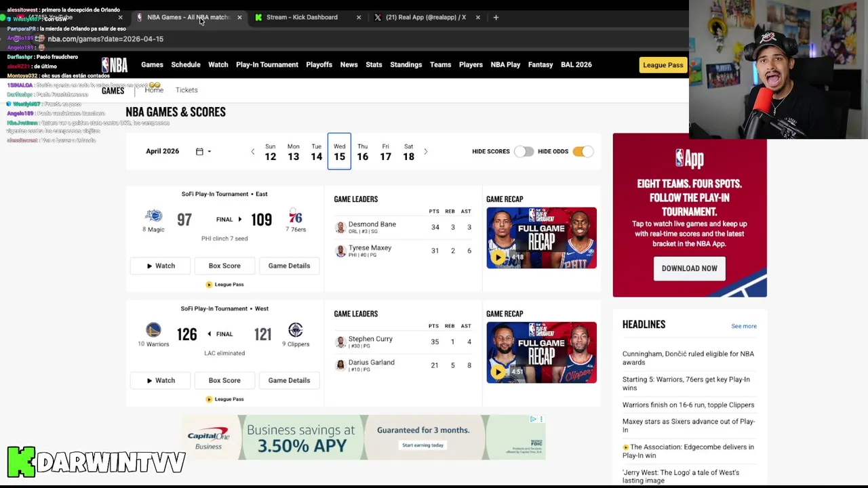Click the browser address bar URL
This screenshot has height=488, width=868.
(106, 39)
